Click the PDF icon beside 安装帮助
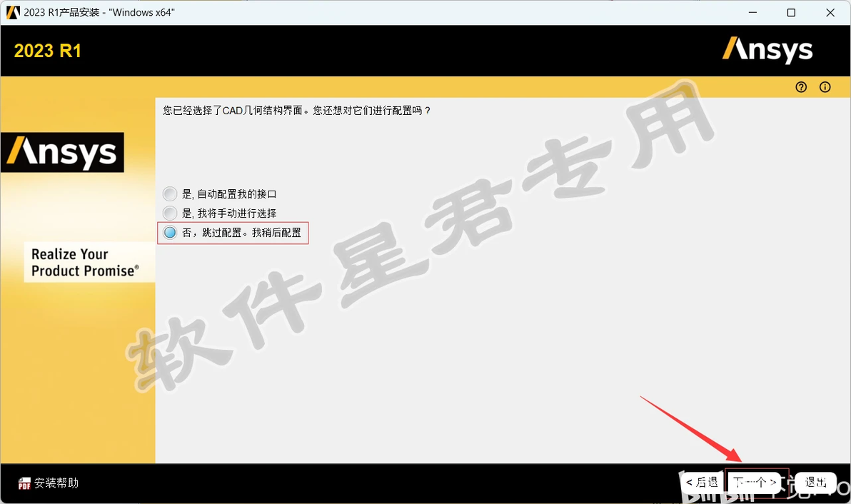 24,483
